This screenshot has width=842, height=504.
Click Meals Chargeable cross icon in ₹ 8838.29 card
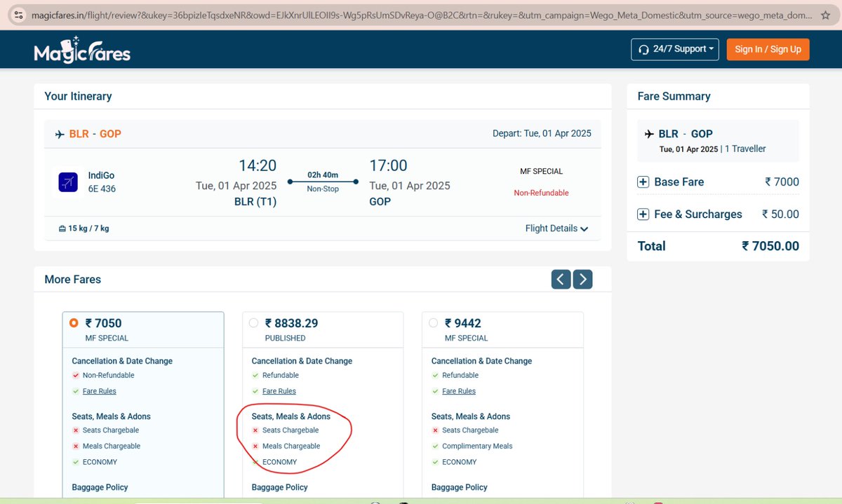pos(255,446)
